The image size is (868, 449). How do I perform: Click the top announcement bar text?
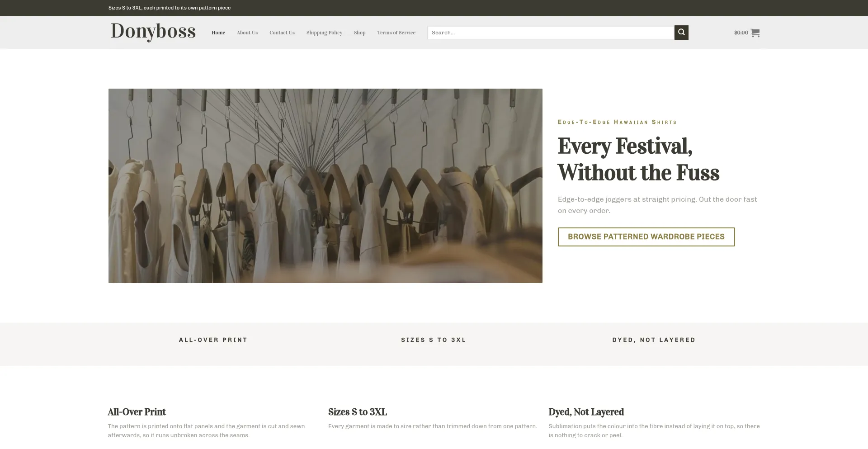[x=170, y=8]
